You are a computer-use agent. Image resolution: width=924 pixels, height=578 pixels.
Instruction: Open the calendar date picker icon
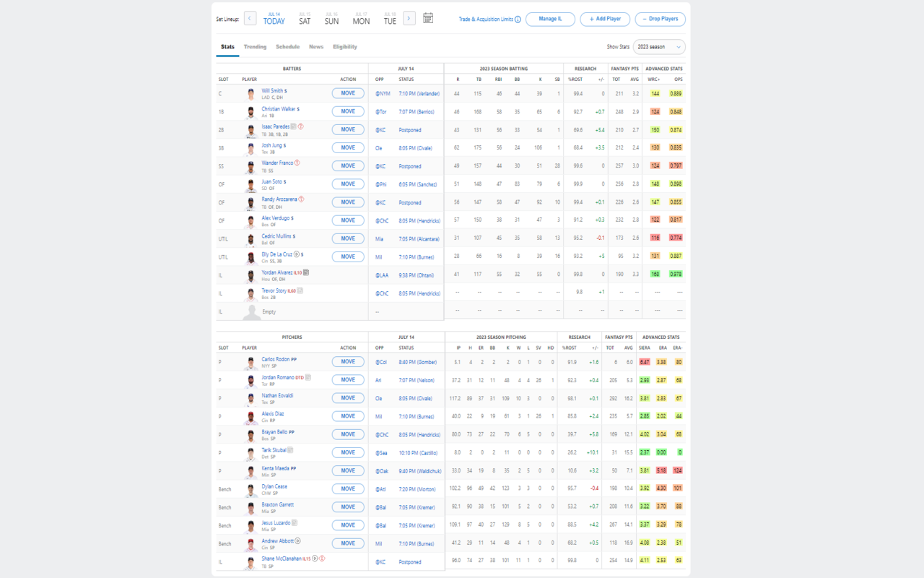pos(428,18)
